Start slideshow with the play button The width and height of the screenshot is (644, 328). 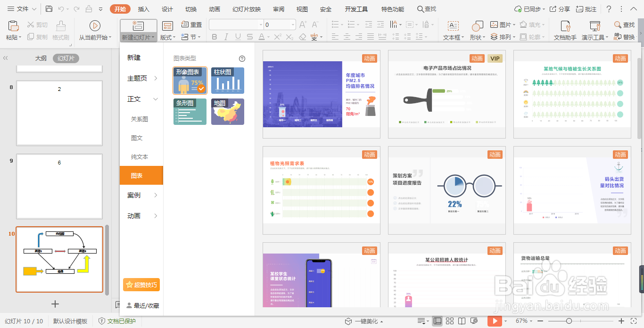click(495, 321)
